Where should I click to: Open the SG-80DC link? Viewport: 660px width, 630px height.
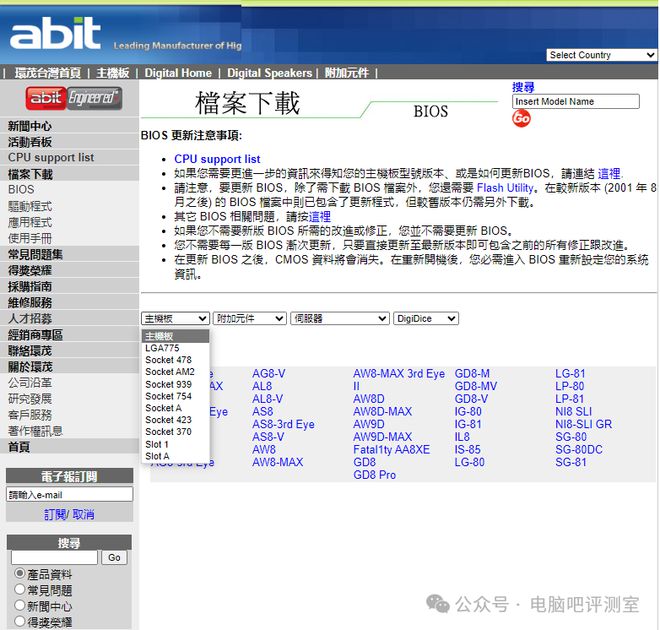point(579,449)
